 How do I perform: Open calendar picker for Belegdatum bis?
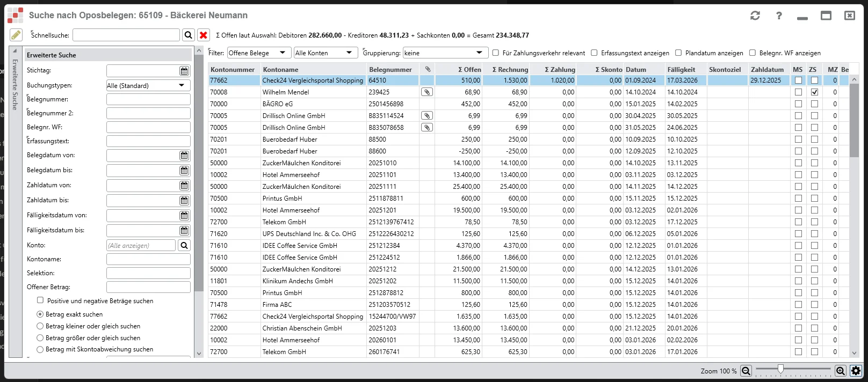[184, 171]
